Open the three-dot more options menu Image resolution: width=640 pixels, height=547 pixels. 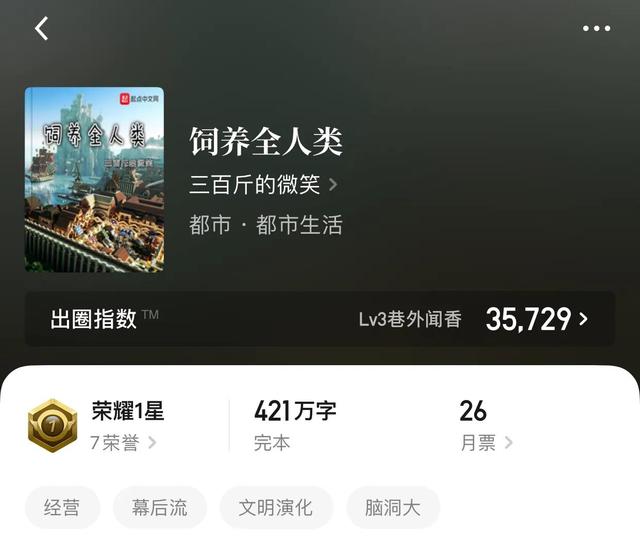pyautogui.click(x=596, y=28)
